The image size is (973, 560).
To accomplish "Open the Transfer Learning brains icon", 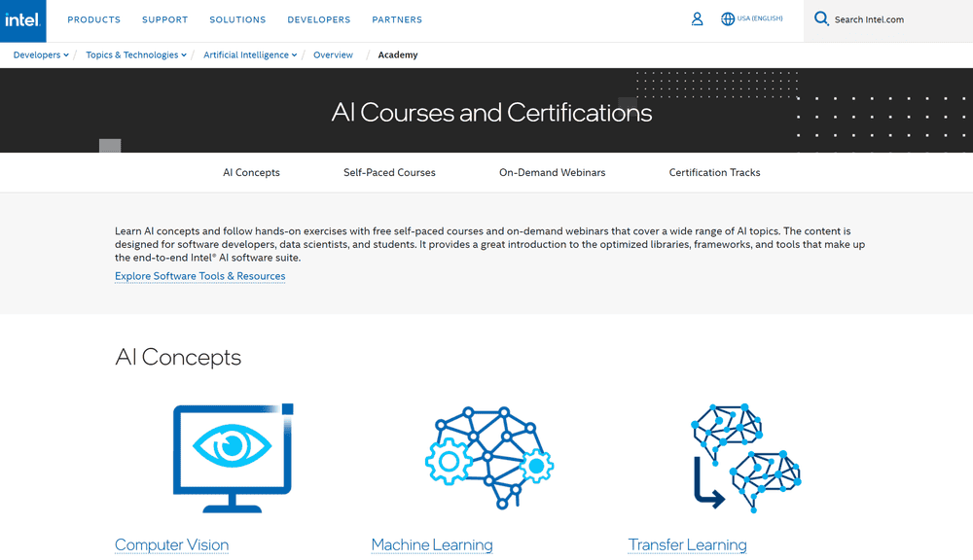I will 746,458.
